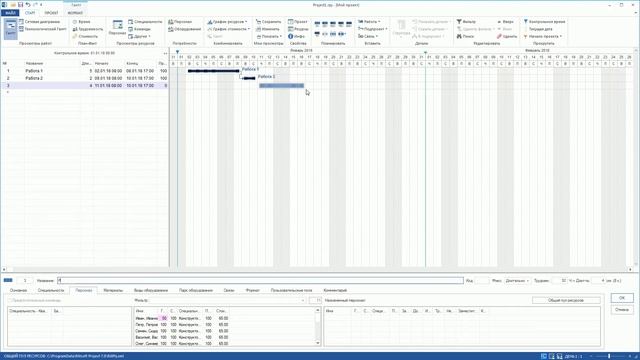Open Сетевая диаграмма view
Screen dimensions: 640x360
coord(39,22)
